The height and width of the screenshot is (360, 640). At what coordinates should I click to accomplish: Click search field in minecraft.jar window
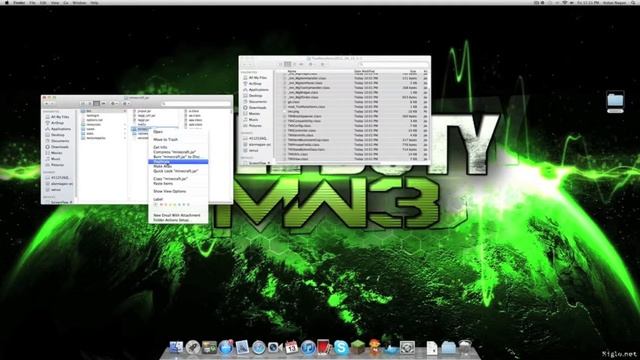click(196, 104)
